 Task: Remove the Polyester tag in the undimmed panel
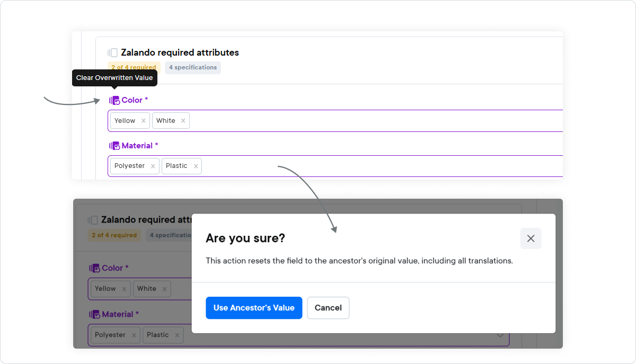pos(153,166)
